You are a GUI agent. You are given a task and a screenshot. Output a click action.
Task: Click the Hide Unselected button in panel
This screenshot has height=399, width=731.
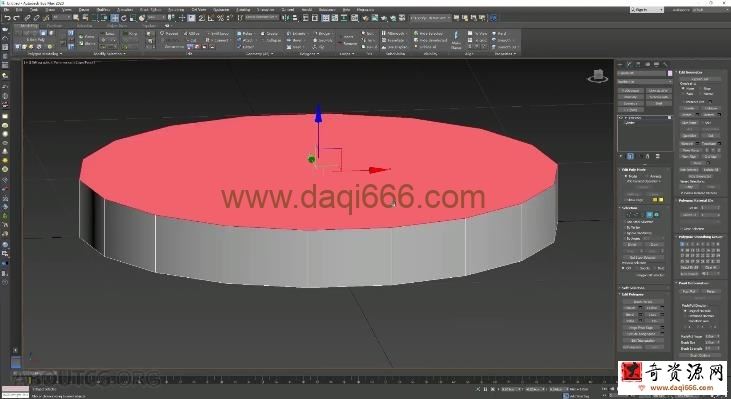[x=700, y=177]
